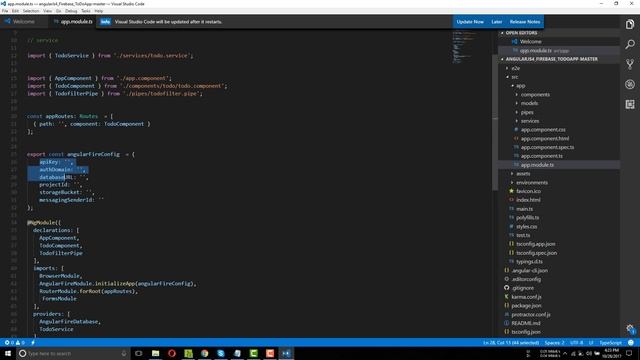Switch to the app.module.ts editor tab
Image resolution: width=640 pixels, height=360 pixels.
tap(73, 22)
